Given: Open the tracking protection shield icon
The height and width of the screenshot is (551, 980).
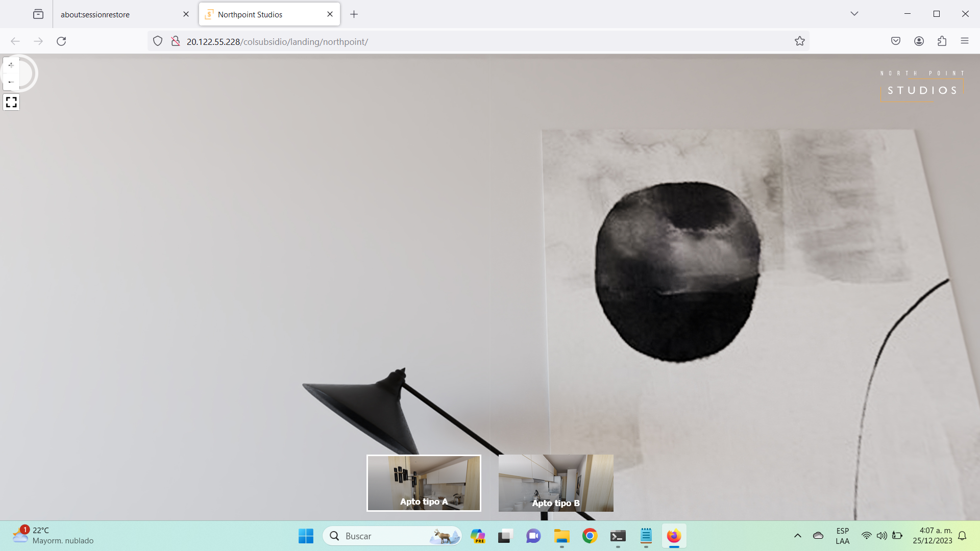Looking at the screenshot, I should [x=158, y=41].
